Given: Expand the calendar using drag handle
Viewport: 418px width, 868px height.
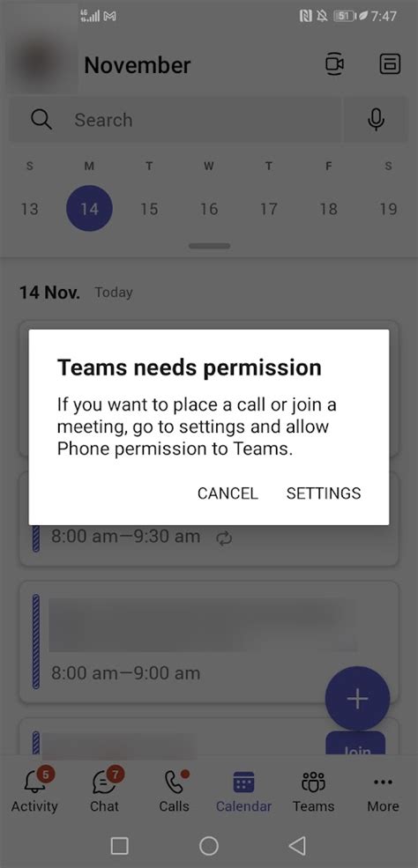Looking at the screenshot, I should 209,246.
